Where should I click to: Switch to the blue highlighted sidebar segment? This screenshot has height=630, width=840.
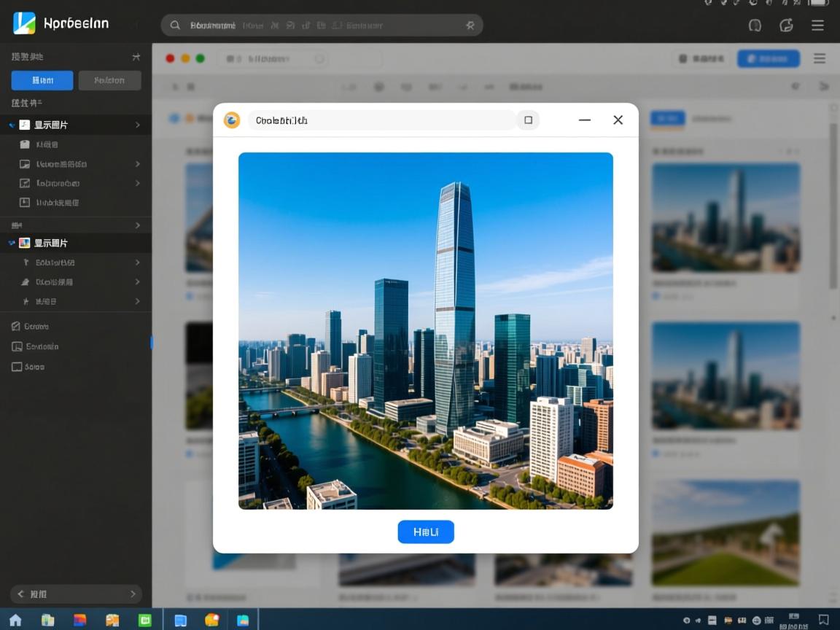42,80
